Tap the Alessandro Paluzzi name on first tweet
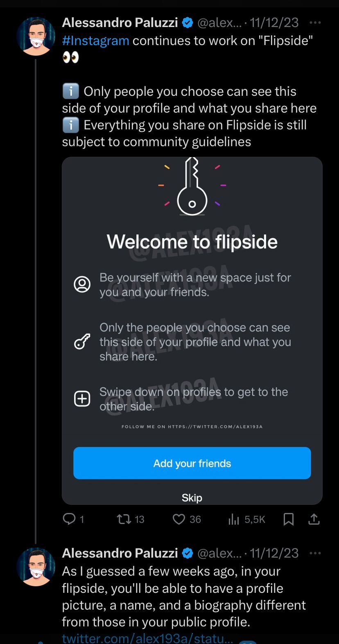Image resolution: width=339 pixels, height=644 pixels. tap(120, 23)
